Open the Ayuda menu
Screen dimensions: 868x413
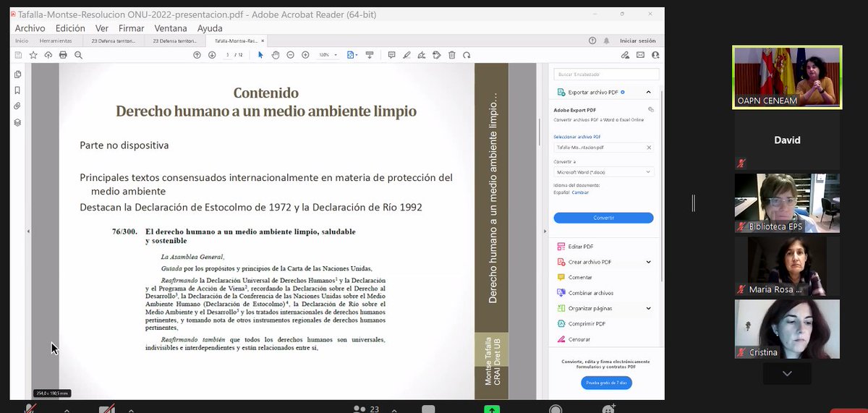[x=210, y=28]
